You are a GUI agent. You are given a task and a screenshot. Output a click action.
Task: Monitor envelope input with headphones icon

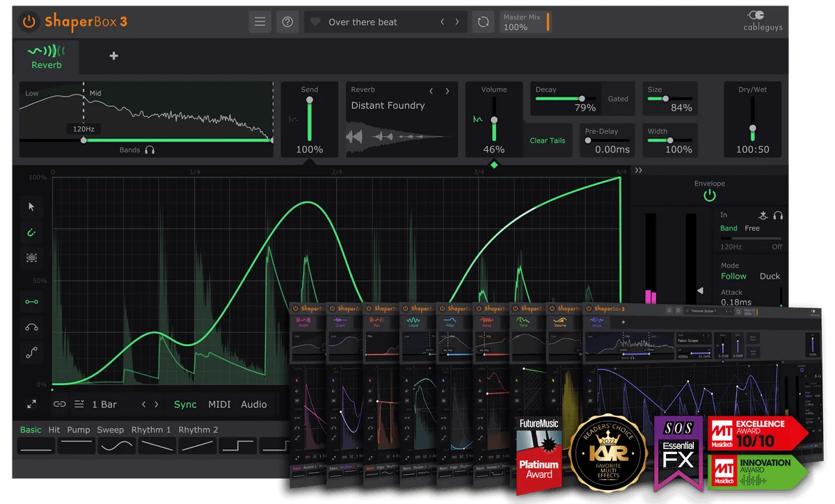point(778,216)
